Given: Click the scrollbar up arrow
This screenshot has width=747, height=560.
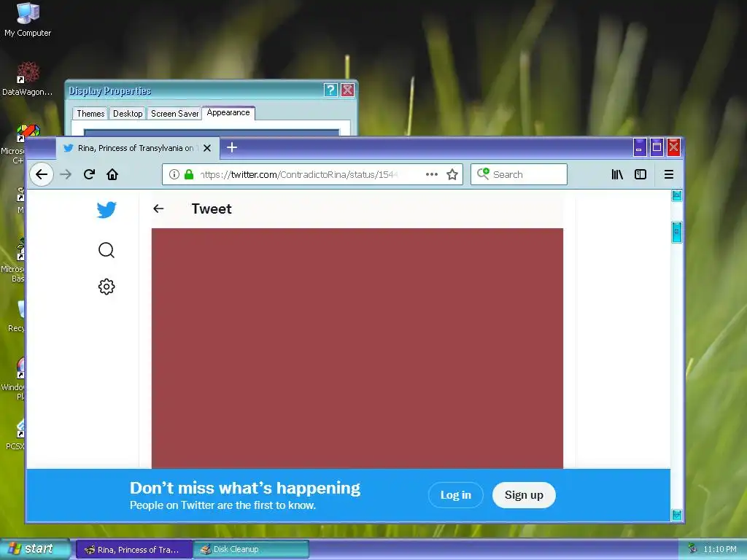Looking at the screenshot, I should pyautogui.click(x=676, y=195).
